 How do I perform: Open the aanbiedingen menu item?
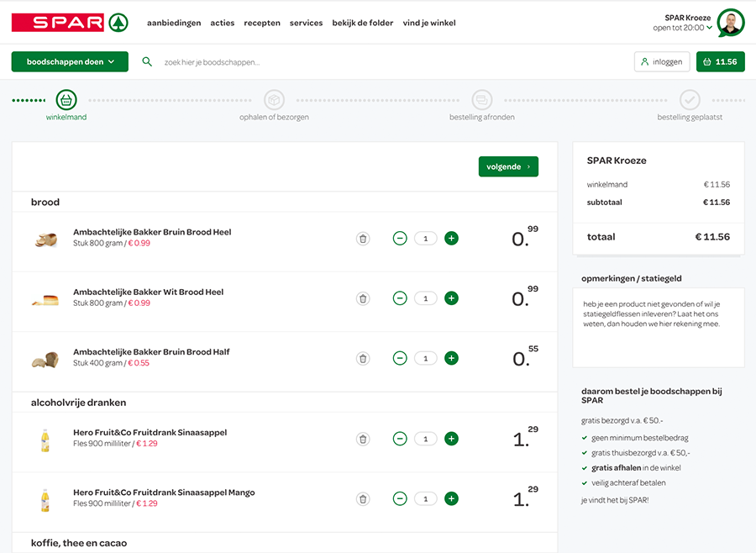[174, 23]
